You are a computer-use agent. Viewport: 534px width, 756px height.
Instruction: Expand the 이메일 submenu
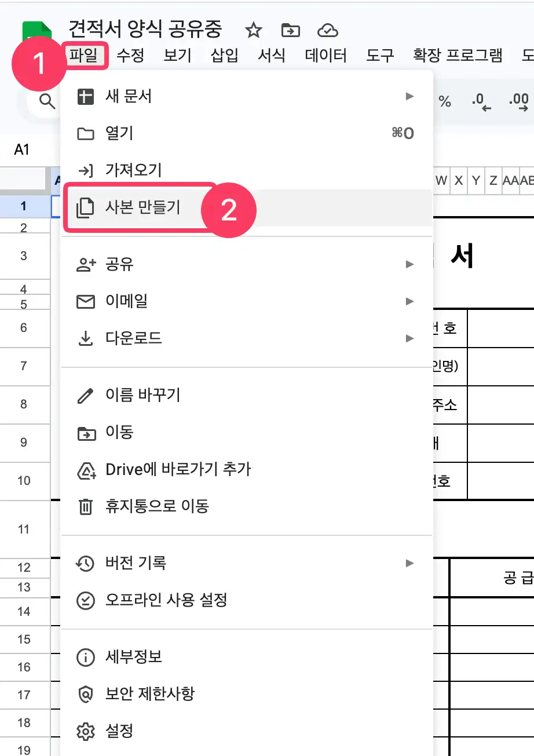pos(411,301)
